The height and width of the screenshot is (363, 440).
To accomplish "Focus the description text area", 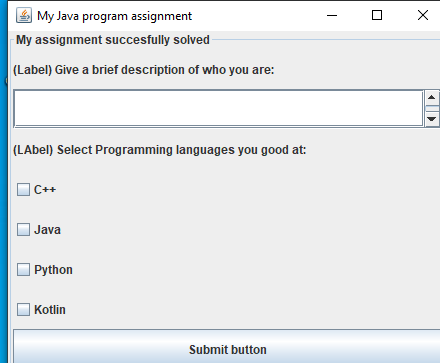I will [219, 108].
